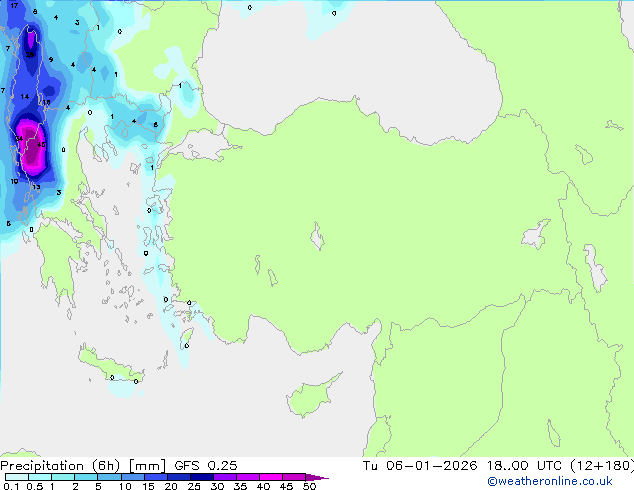Select the legend's above-50 arrow tip

coord(317,477)
